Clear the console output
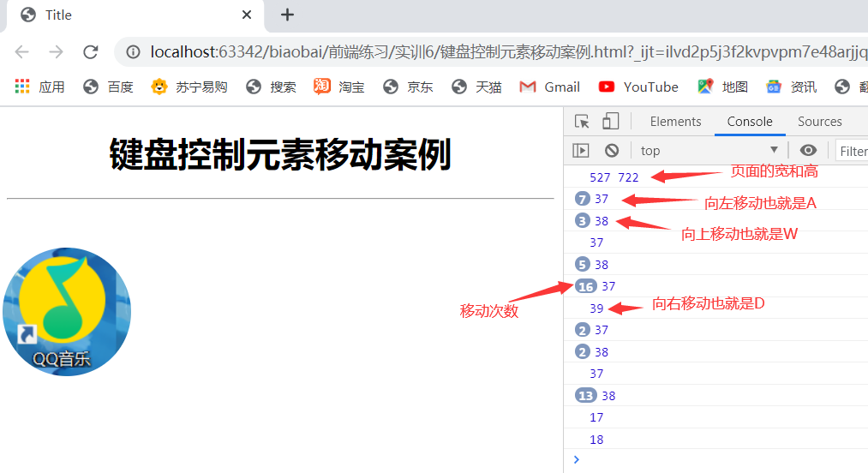This screenshot has width=868, height=473. (x=612, y=150)
